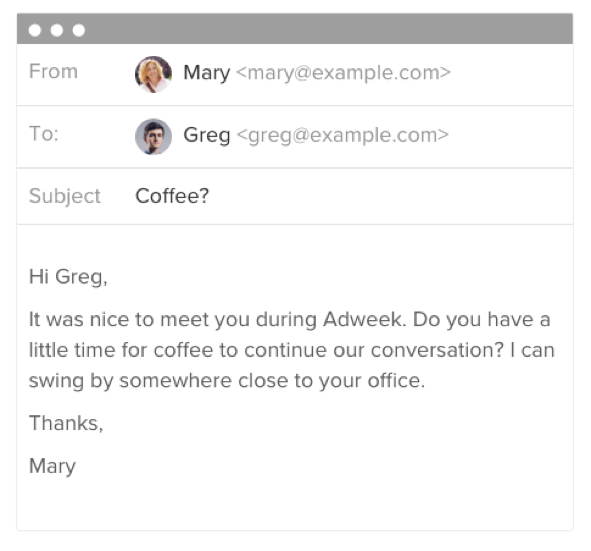Click the middle white dot in title bar
Image resolution: width=591 pixels, height=551 pixels.
[57, 30]
